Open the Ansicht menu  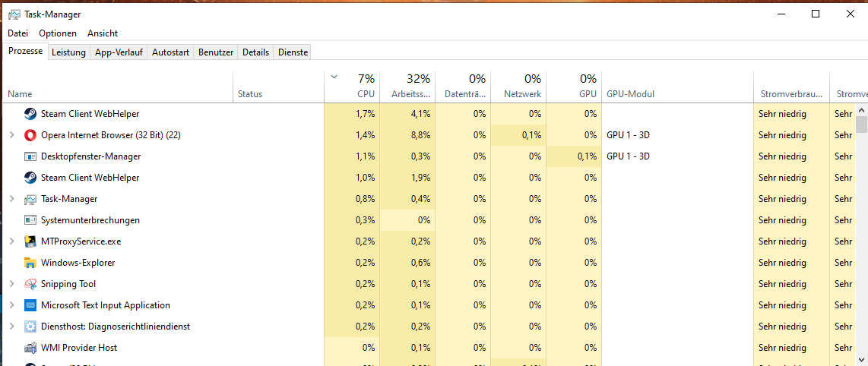point(103,33)
